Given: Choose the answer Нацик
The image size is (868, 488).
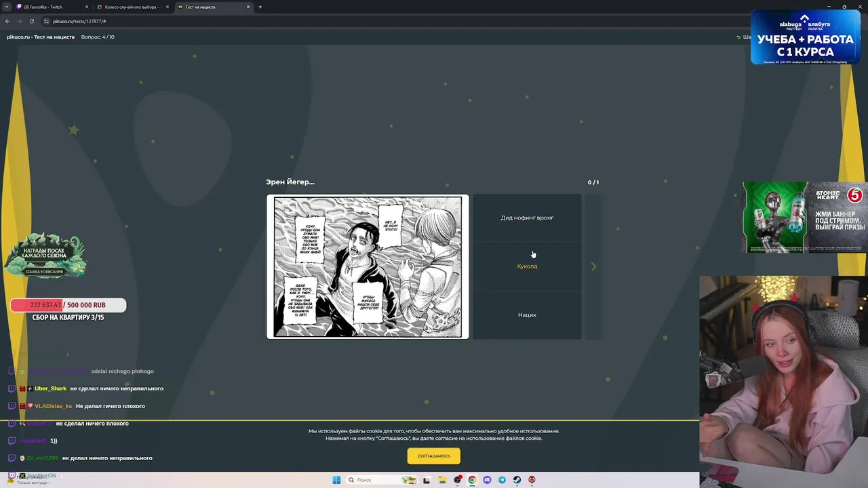Looking at the screenshot, I should coord(527,314).
